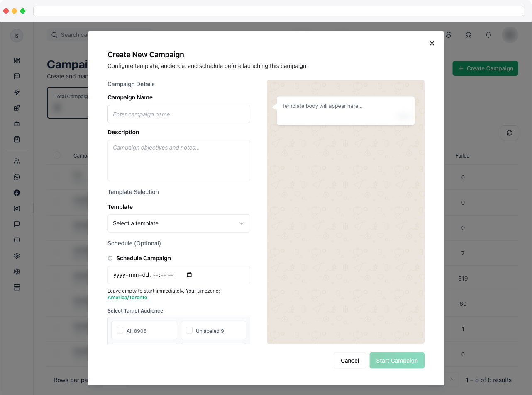Screen dimensions: 532x395
Task: Open the WhatsApp channel icon
Action: tap(17, 177)
